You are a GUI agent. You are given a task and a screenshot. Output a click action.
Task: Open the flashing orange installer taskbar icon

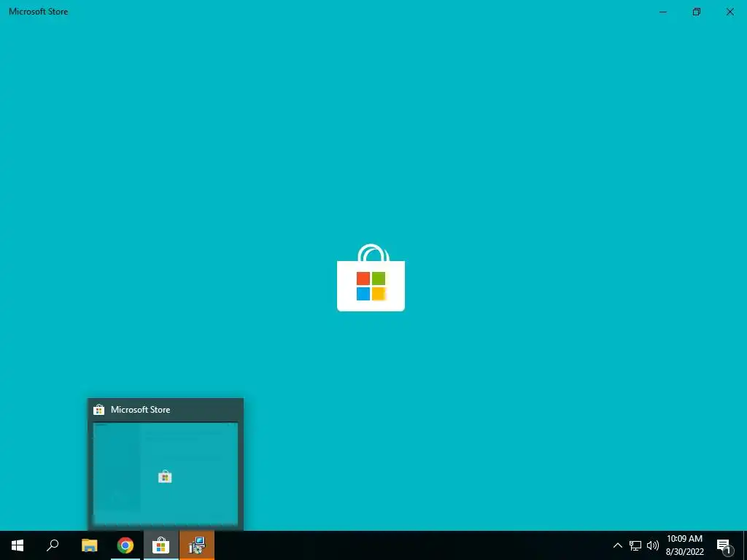[197, 545]
